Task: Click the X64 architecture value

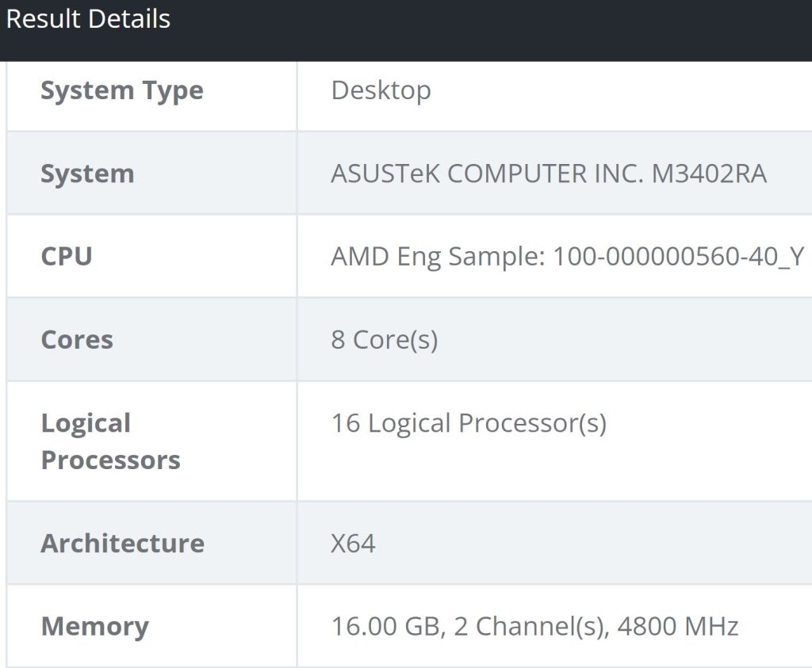Action: tap(353, 544)
